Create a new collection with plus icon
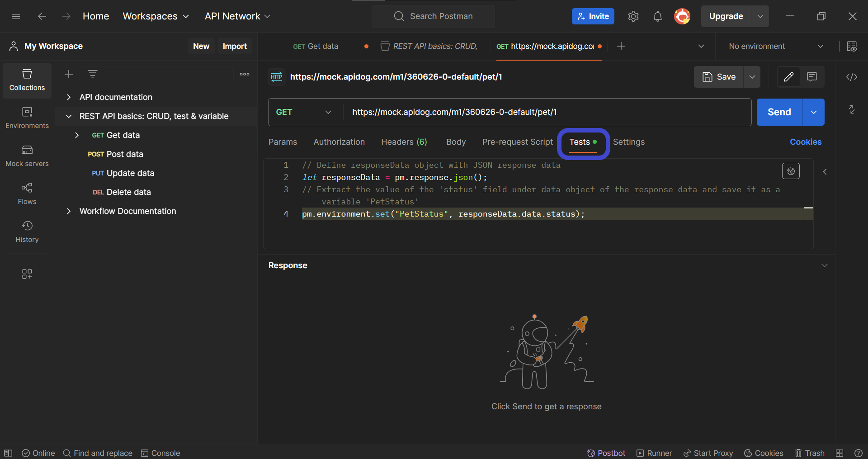 (69, 74)
